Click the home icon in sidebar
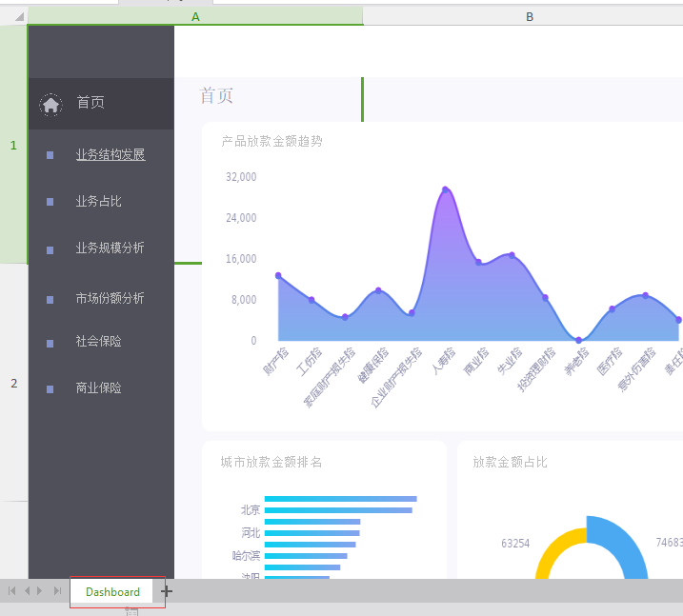Viewport: 683px width, 616px height. 51,104
